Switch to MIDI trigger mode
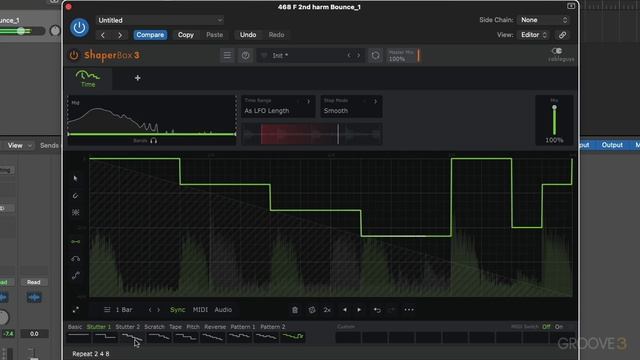640x360 pixels. [x=200, y=310]
